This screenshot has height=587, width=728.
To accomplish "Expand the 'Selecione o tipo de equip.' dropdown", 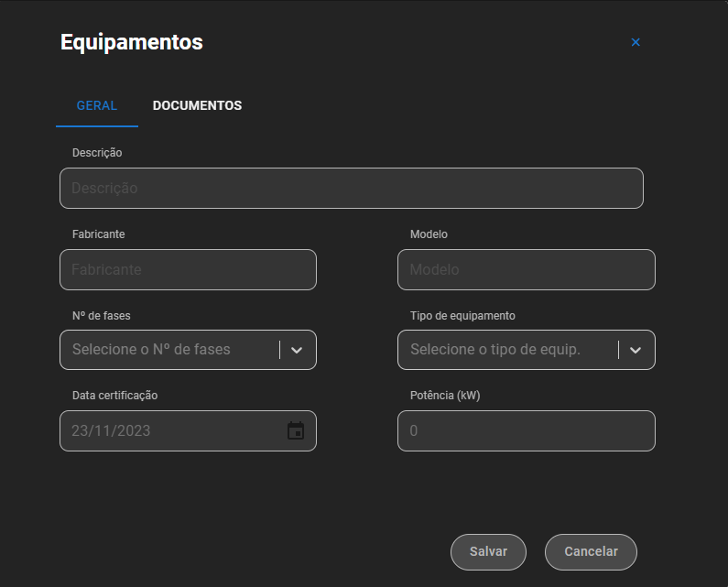I will [506, 350].
